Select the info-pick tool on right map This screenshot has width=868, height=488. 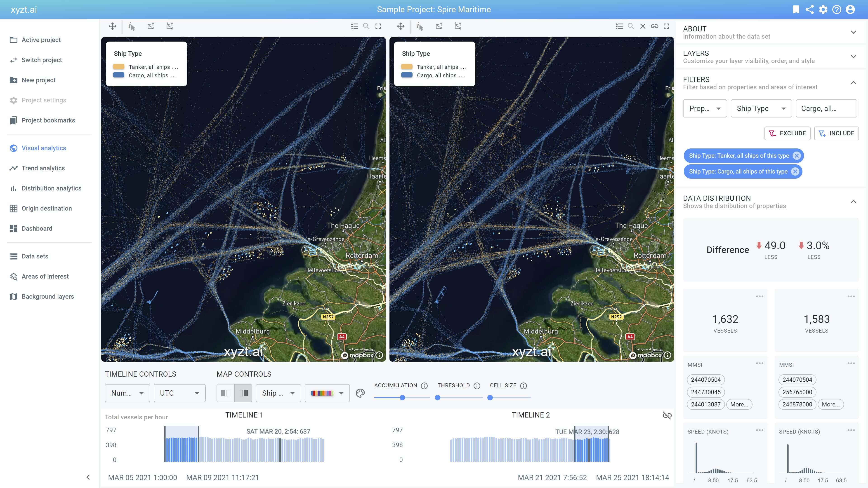pos(420,26)
